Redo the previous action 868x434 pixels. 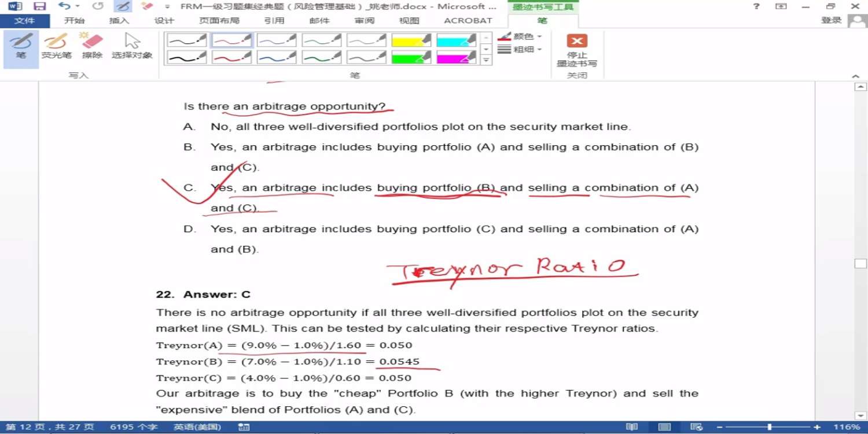click(98, 6)
